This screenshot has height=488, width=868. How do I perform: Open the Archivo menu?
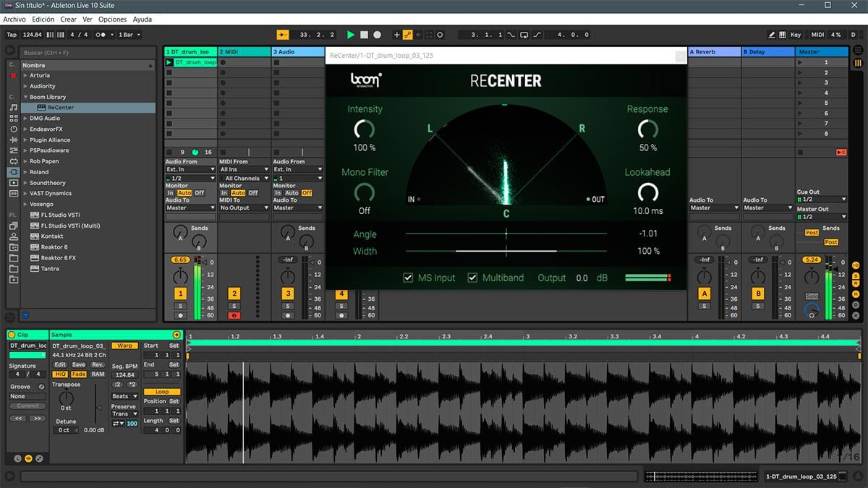(x=14, y=20)
